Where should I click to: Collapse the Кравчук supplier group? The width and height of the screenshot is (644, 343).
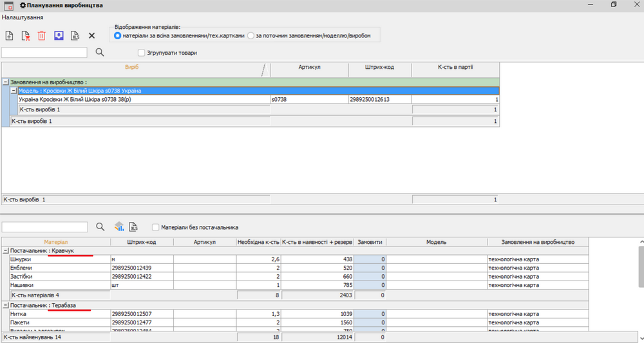point(6,250)
